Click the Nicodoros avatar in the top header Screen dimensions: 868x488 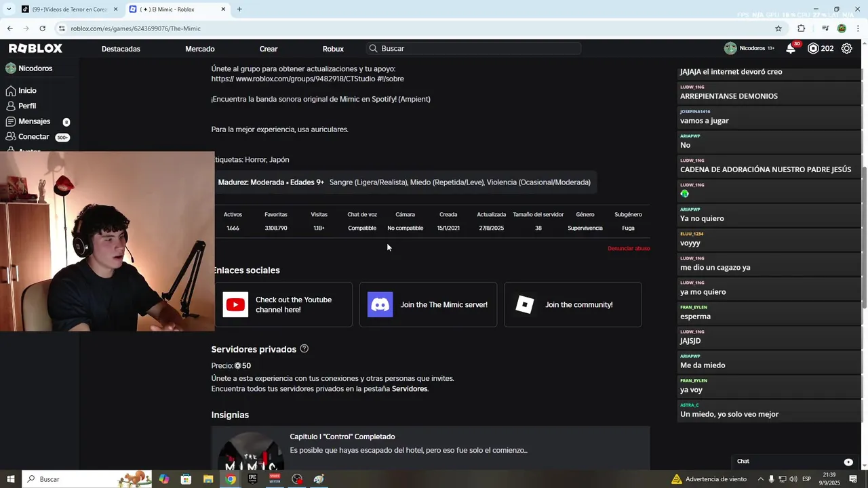(x=730, y=49)
